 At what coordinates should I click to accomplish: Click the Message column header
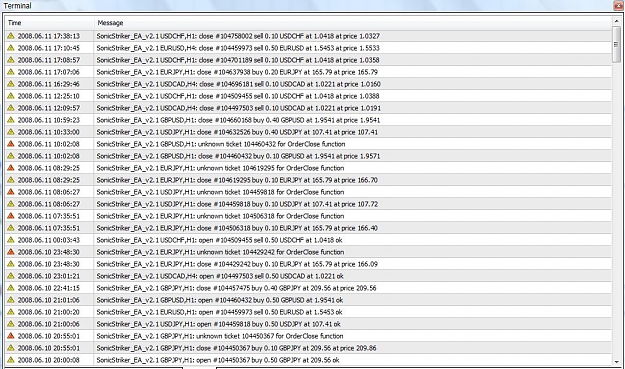(x=353, y=23)
